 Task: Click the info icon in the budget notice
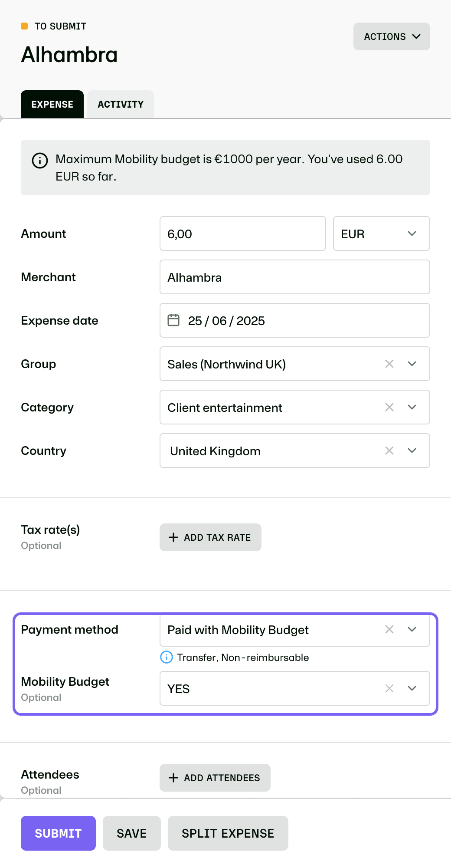pyautogui.click(x=40, y=161)
